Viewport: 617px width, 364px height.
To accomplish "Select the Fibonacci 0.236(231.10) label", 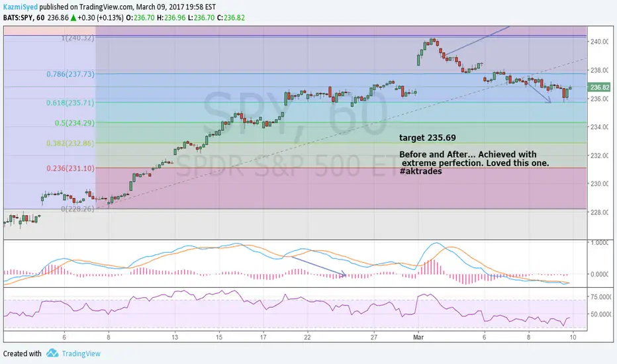I will tap(70, 168).
